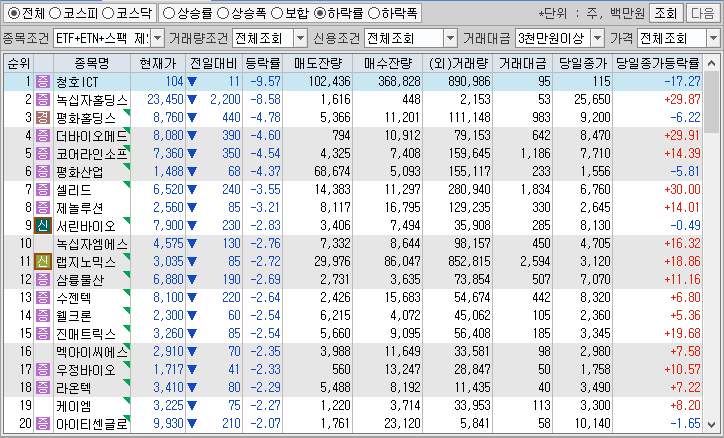Sort by 순위 column header
Viewport: 724px width, 438px height.
[19, 63]
